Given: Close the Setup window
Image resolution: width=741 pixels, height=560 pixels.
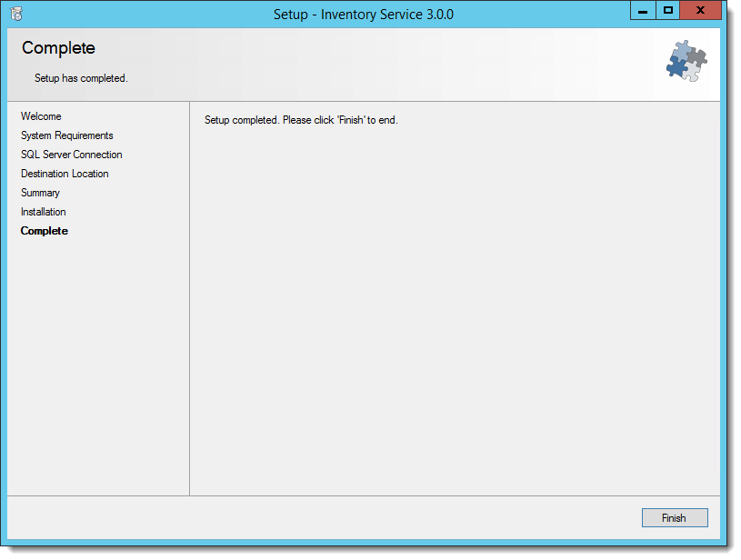Looking at the screenshot, I should coord(700,10).
